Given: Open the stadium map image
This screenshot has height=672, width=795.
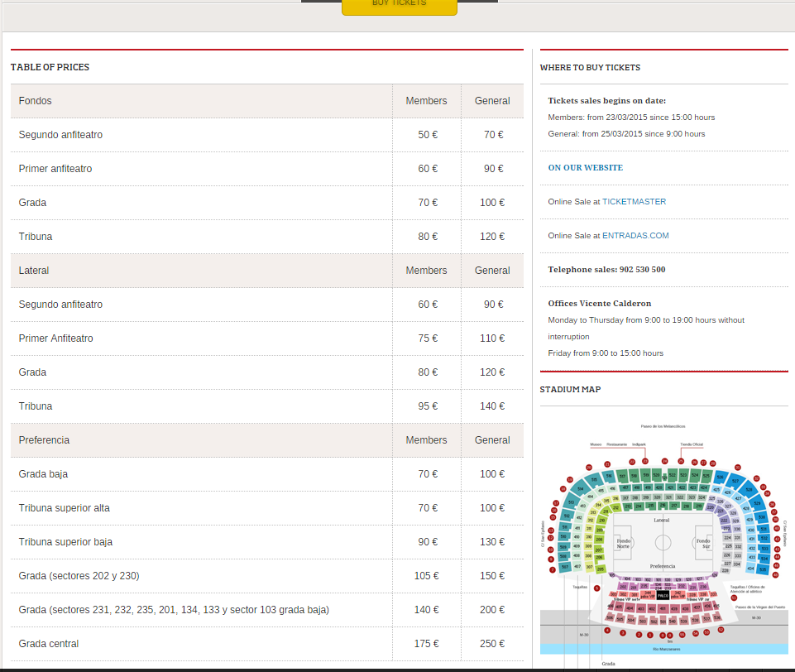Looking at the screenshot, I should pyautogui.click(x=663, y=544).
